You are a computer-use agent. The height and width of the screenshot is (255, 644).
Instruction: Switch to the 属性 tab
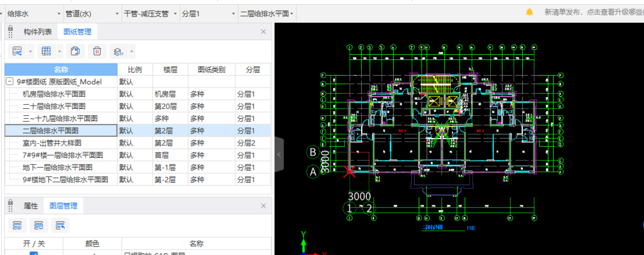pos(31,206)
